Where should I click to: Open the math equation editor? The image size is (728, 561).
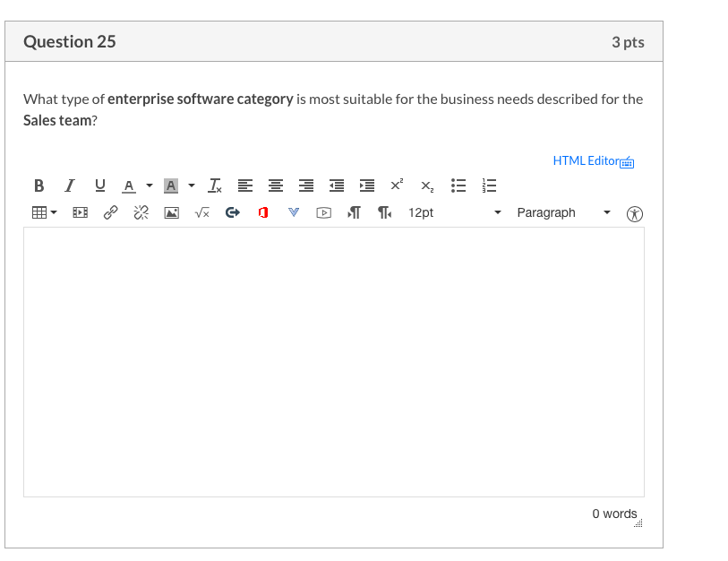tap(202, 213)
